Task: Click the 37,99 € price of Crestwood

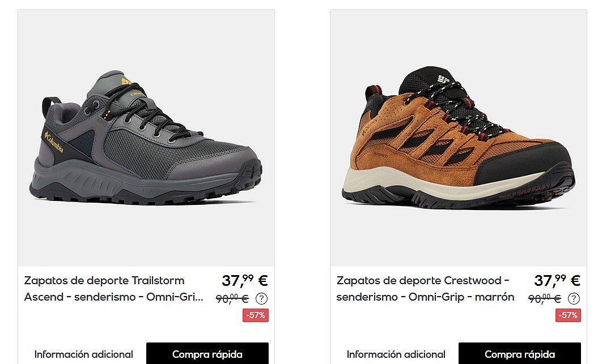Action: pos(557,281)
